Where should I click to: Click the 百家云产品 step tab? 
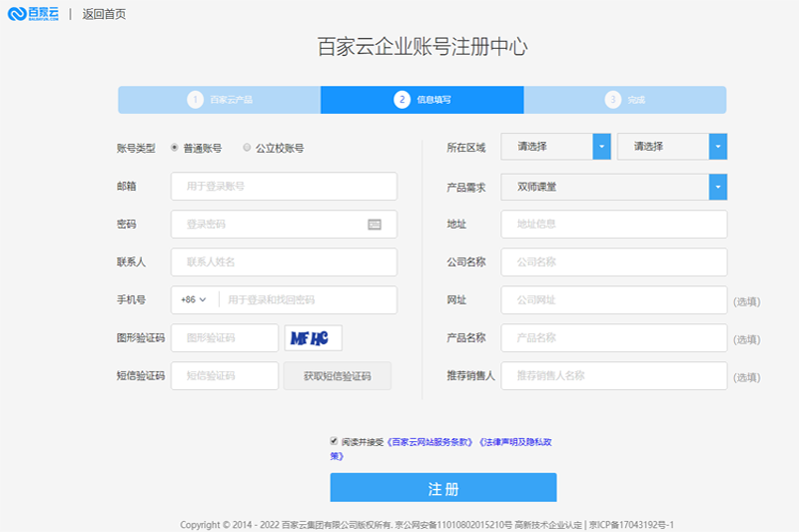[220, 100]
